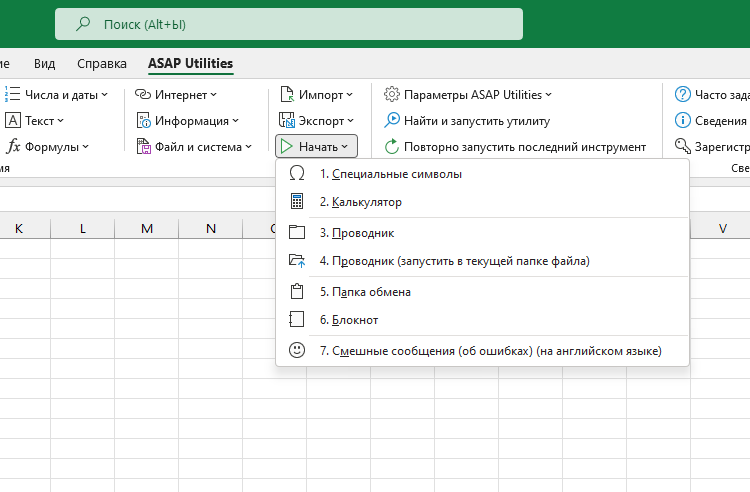Viewport: 750px width, 492px height.
Task: Click the Экспорт icon
Action: click(287, 120)
